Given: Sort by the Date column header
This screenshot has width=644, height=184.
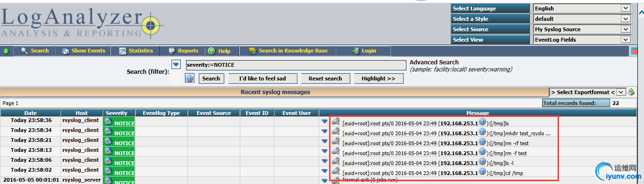Looking at the screenshot, I should (31, 113).
